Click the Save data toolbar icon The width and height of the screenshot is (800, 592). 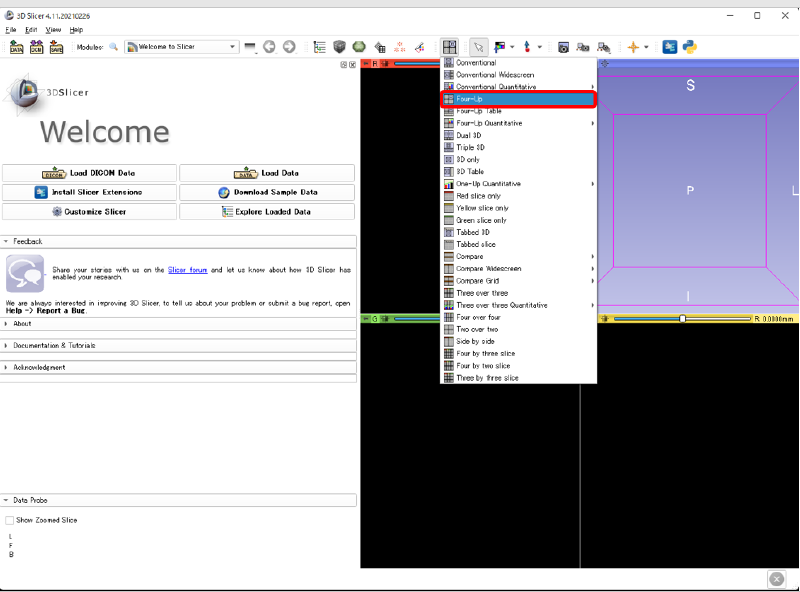[x=56, y=47]
